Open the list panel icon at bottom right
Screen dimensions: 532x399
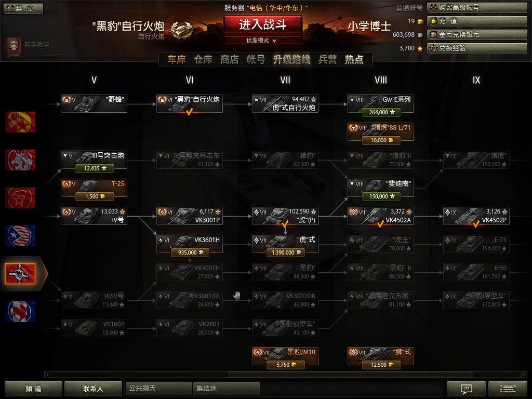coord(508,389)
